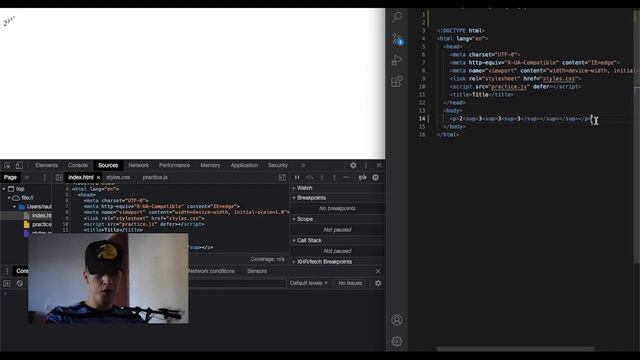Clear the console with the clear icon
640x360 pixels.
point(20,283)
